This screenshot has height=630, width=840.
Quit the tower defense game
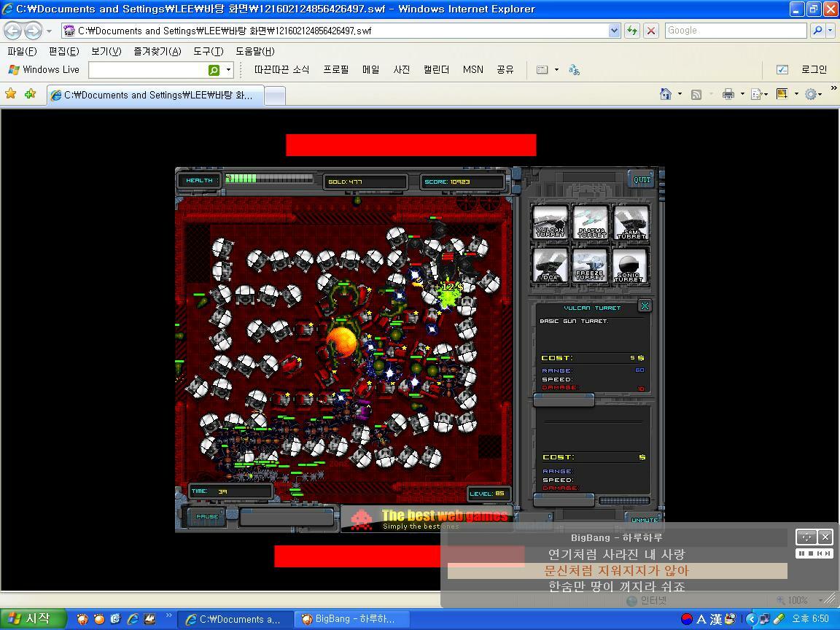(x=642, y=180)
